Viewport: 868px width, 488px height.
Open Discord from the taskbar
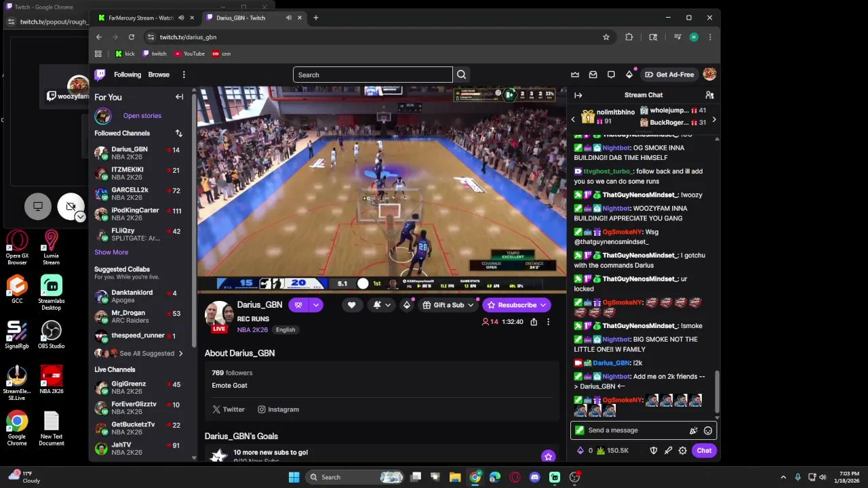(x=535, y=477)
